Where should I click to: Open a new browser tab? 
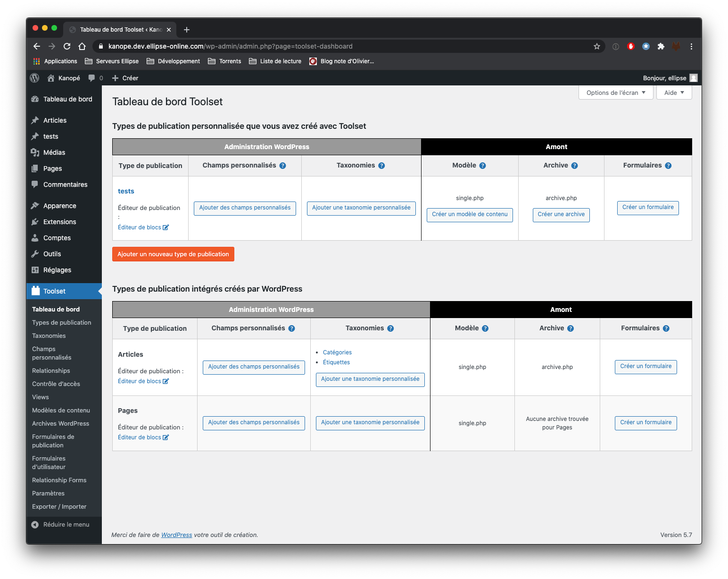click(x=187, y=30)
